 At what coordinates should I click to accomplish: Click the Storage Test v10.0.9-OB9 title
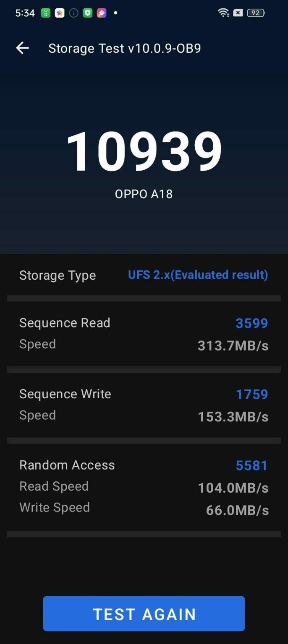pos(124,48)
